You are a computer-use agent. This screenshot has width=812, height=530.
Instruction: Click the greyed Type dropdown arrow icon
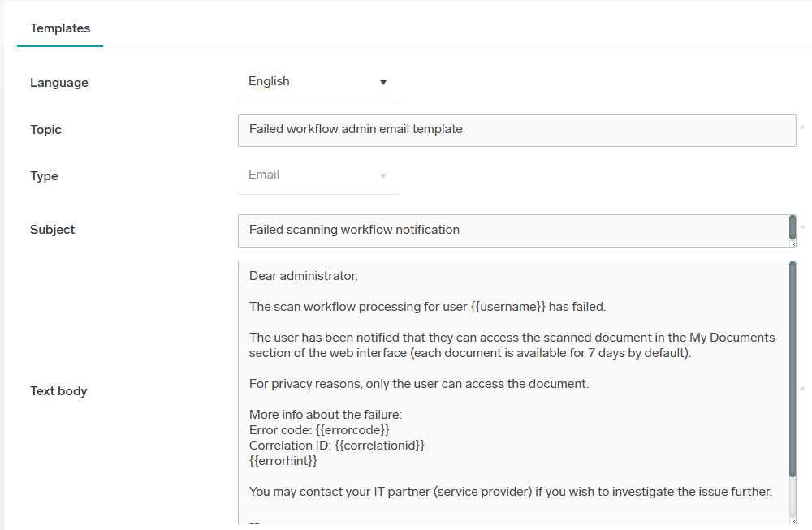[383, 175]
